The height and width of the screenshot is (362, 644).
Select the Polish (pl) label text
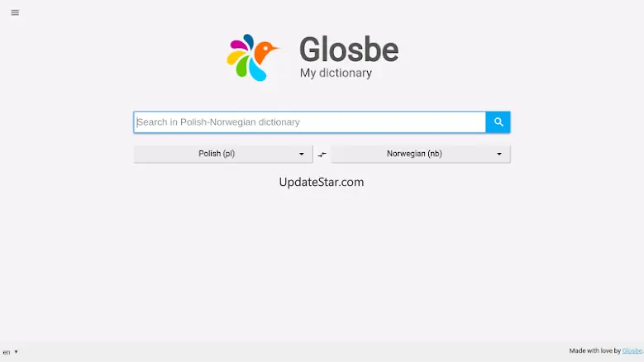pos(217,154)
